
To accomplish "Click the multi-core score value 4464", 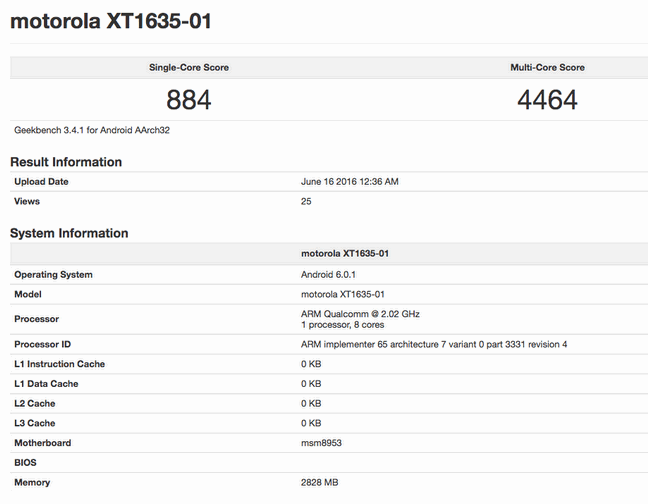I will pyautogui.click(x=547, y=100).
